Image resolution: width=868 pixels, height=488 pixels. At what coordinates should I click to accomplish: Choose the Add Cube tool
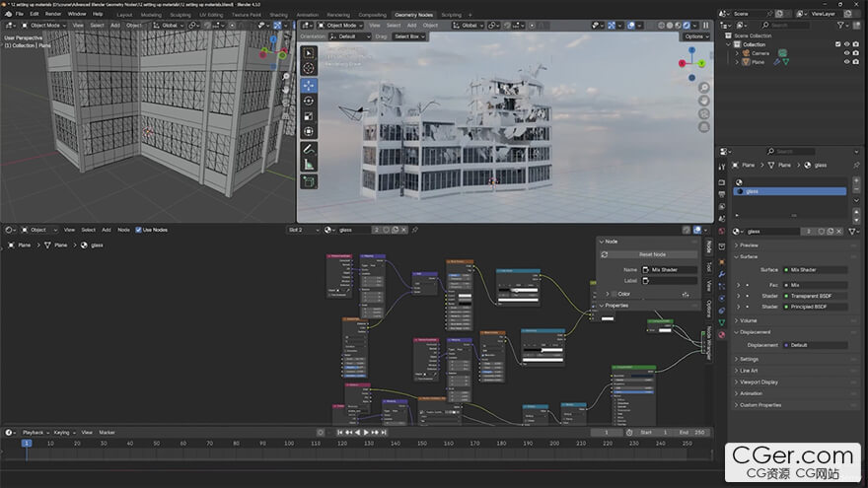click(x=309, y=181)
